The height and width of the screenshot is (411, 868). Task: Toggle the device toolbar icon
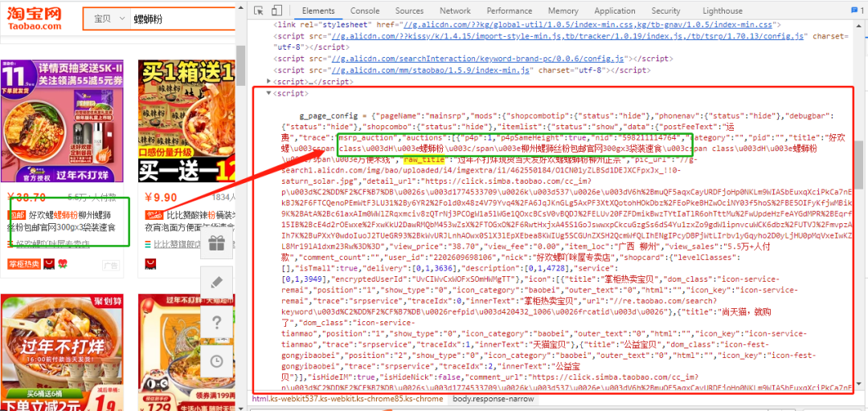pos(276,10)
